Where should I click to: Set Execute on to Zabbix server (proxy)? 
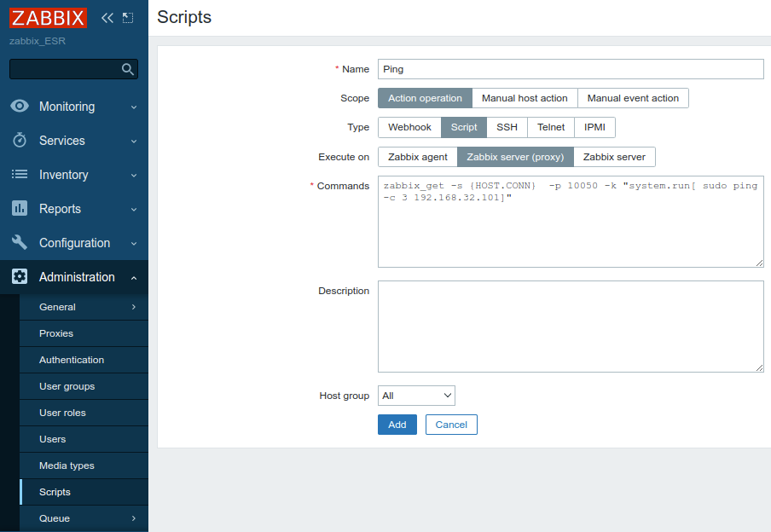(515, 157)
